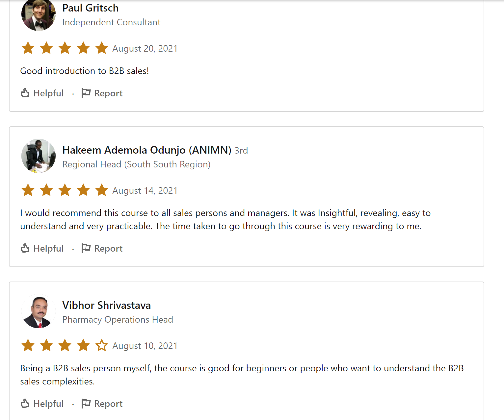
Task: Open Paul Gritsch's profile via his name
Action: tap(91, 8)
